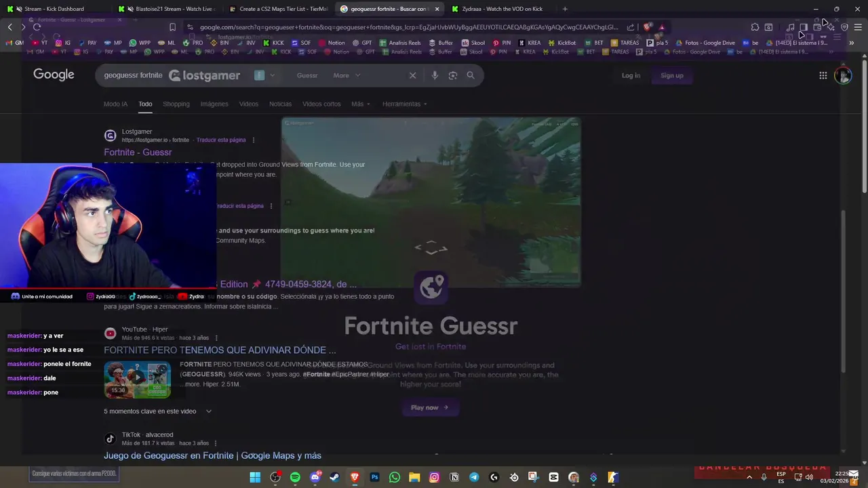Open options for YouTube Hiper result

[216, 338]
